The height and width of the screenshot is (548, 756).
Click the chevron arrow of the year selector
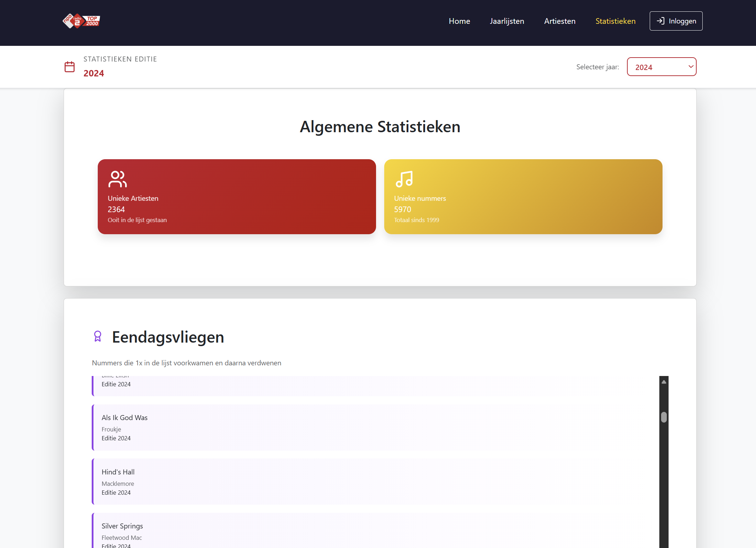(x=691, y=67)
